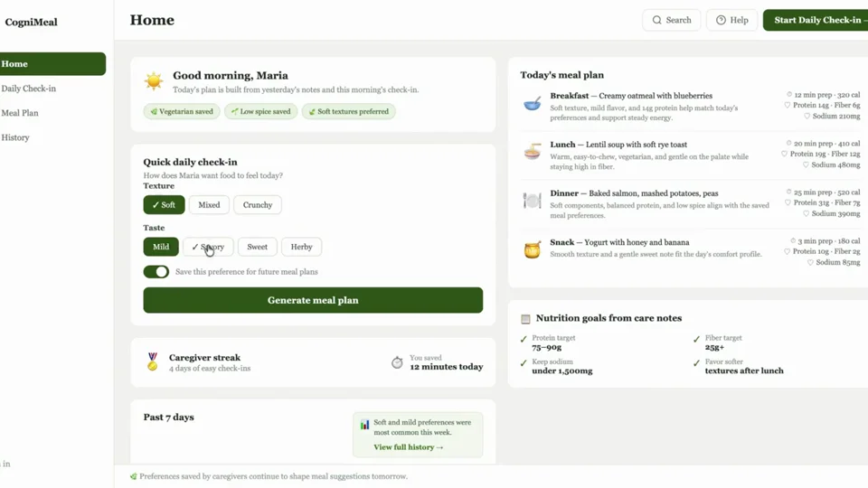
Task: Click the Low spice saved tag
Action: (260, 111)
